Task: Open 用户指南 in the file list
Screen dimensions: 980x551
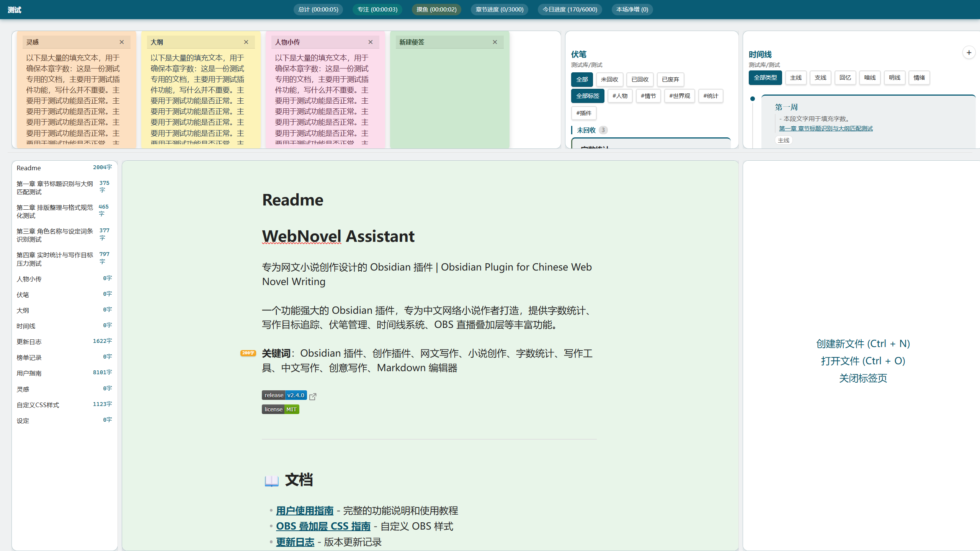Action: point(64,373)
